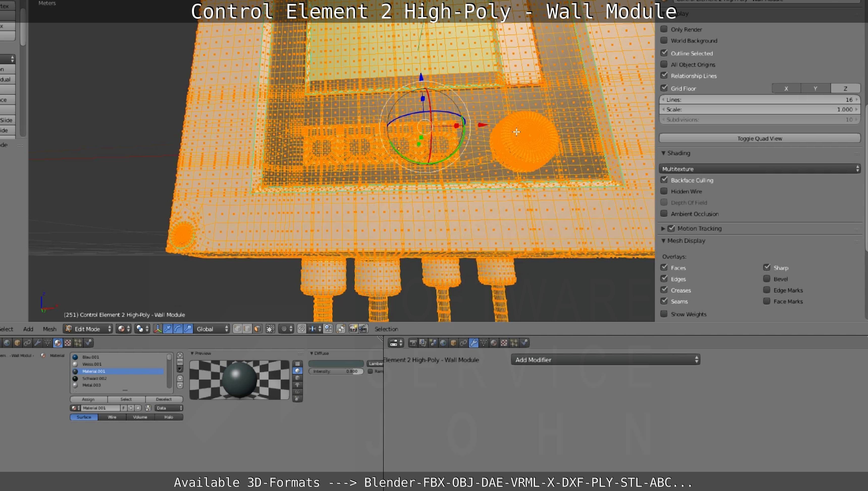Screen dimensions: 868x491
Task: Select the rotate manipulator arc icon
Action: pyautogui.click(x=178, y=329)
